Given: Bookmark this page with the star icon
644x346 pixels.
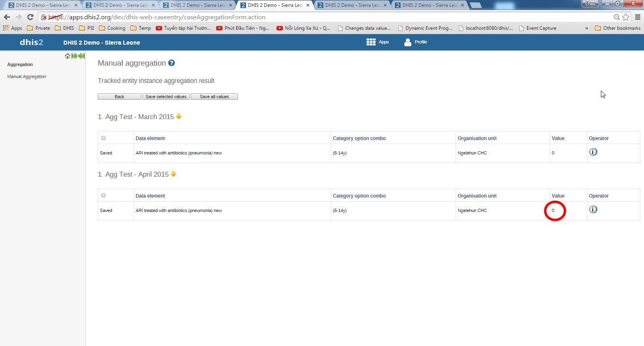Looking at the screenshot, I should click(x=626, y=17).
